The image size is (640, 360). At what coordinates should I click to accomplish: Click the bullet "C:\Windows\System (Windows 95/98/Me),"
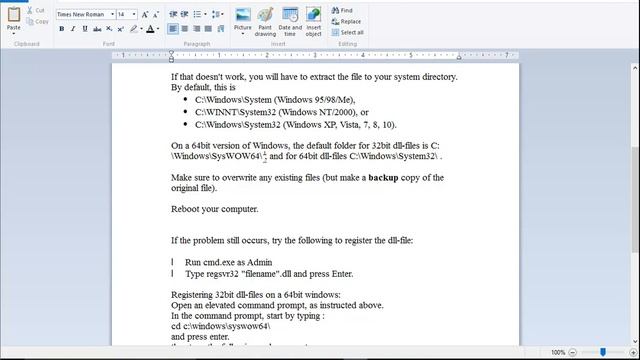[275, 100]
